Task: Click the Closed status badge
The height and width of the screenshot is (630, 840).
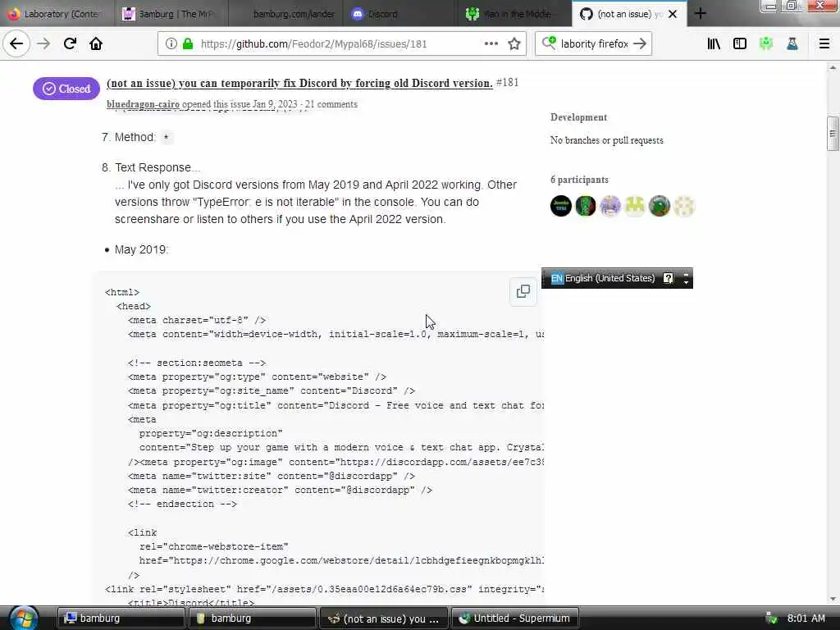Action: tap(66, 89)
